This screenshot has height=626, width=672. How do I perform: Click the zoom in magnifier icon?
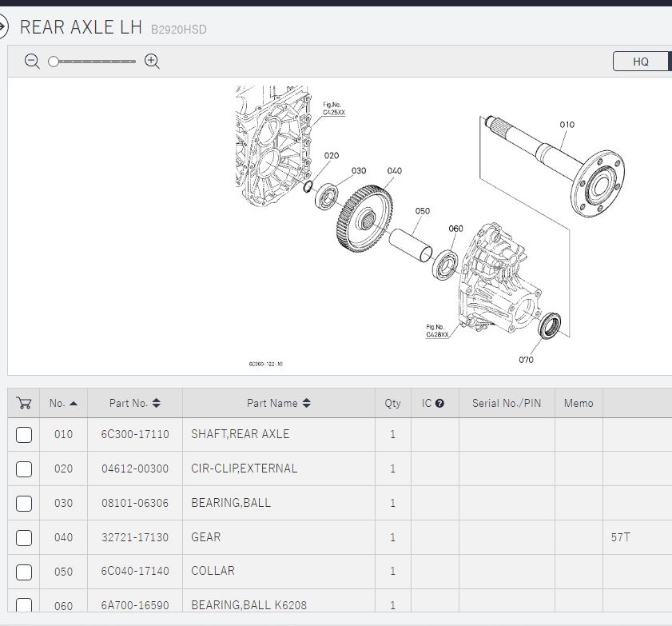coord(152,62)
